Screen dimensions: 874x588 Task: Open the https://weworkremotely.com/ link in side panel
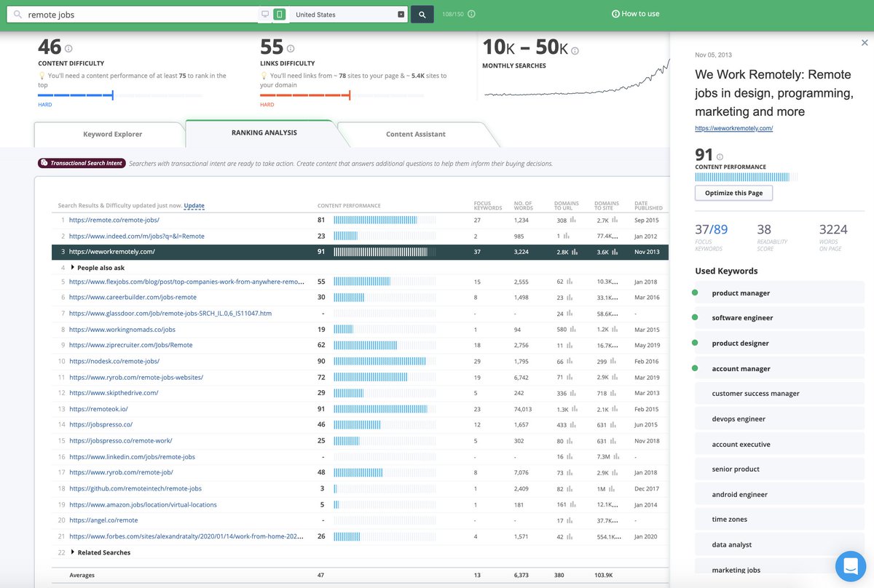733,128
